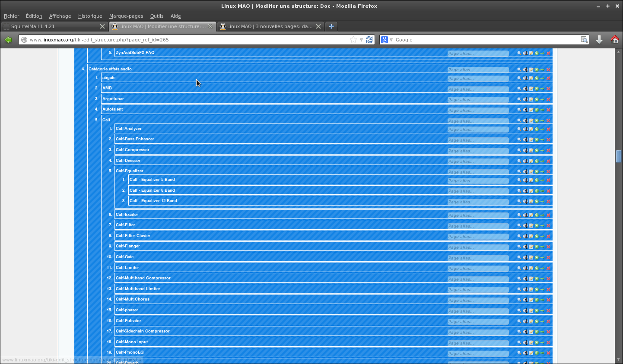Delete Calf-Pulsator using the red X icon
The width and height of the screenshot is (623, 364).
click(x=548, y=321)
